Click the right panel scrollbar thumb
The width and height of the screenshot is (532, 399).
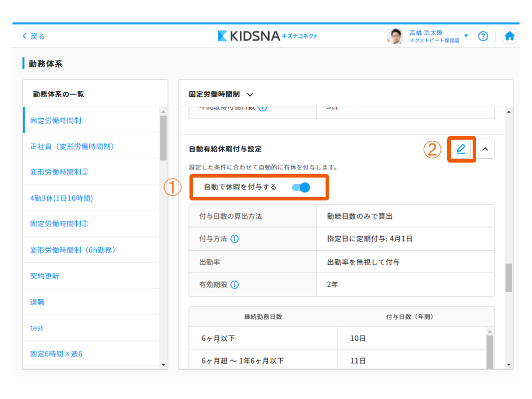[509, 277]
